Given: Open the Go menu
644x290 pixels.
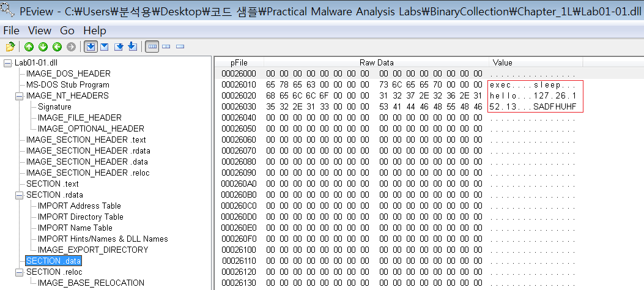Looking at the screenshot, I should tap(67, 31).
